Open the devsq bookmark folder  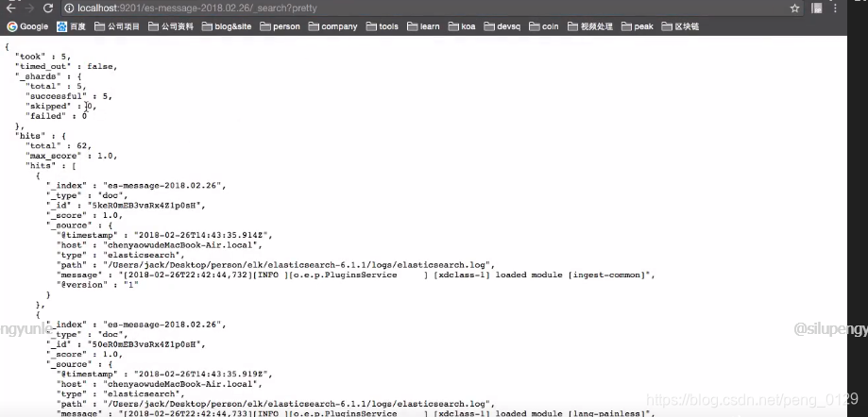(x=502, y=26)
